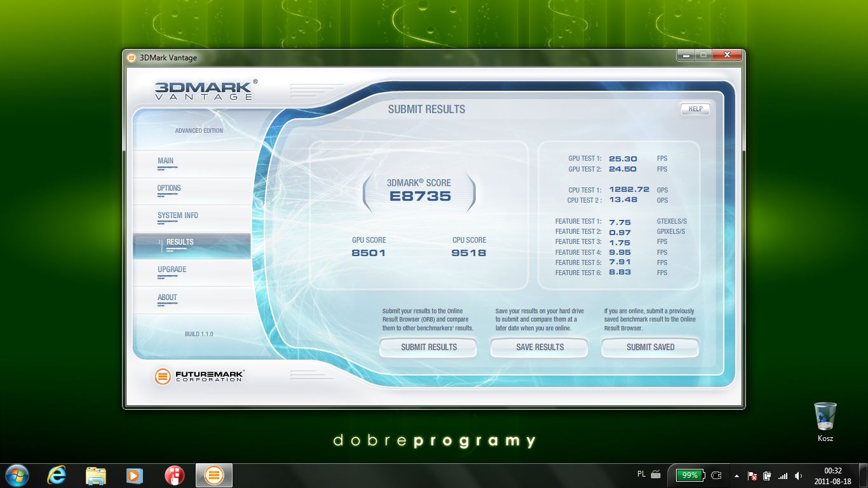Launch Windows Media Player from taskbar
868x488 pixels.
[135, 475]
